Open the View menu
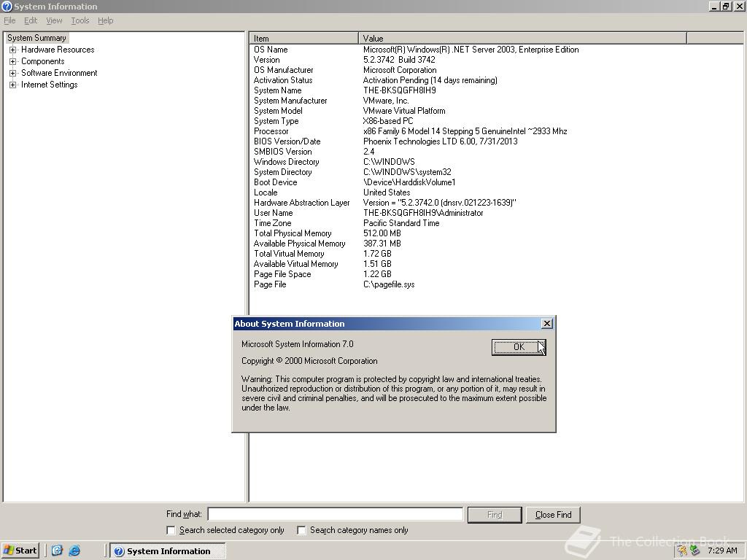747x560 pixels. 54,20
